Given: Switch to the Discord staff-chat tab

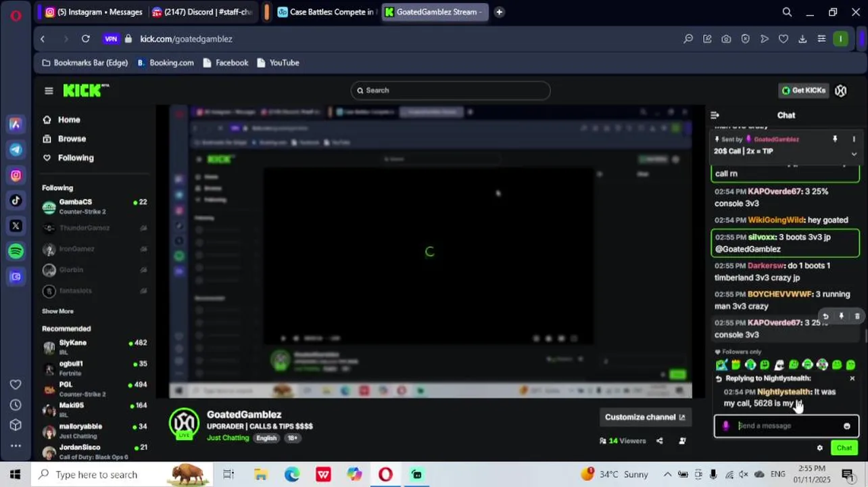Looking at the screenshot, I should click(202, 11).
